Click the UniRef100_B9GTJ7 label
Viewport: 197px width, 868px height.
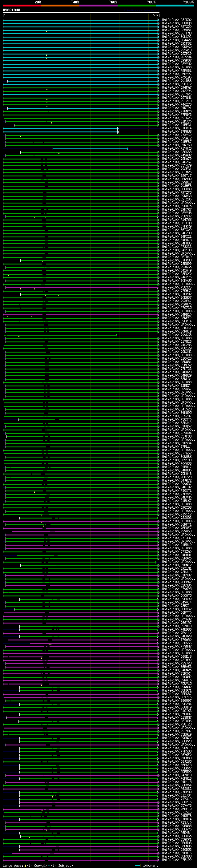pyautogui.click(x=177, y=176)
